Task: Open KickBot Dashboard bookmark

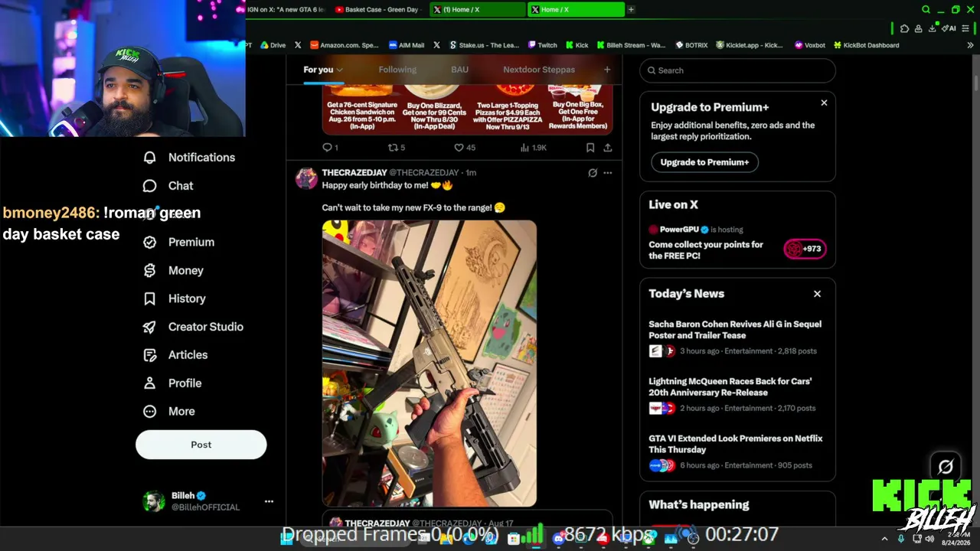Action: [x=866, y=45]
